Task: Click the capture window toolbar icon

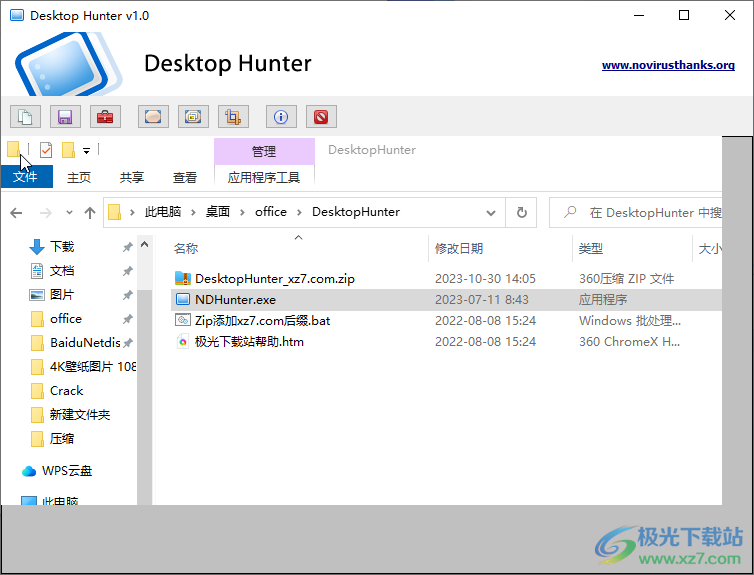Action: coord(193,117)
